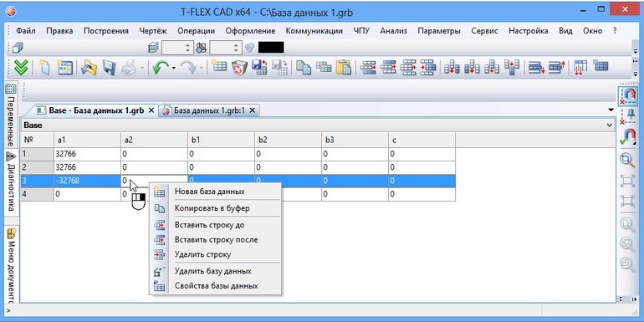Screen dimensions: 644x322
Task: Click new database icon in toolbar
Action: (x=218, y=67)
